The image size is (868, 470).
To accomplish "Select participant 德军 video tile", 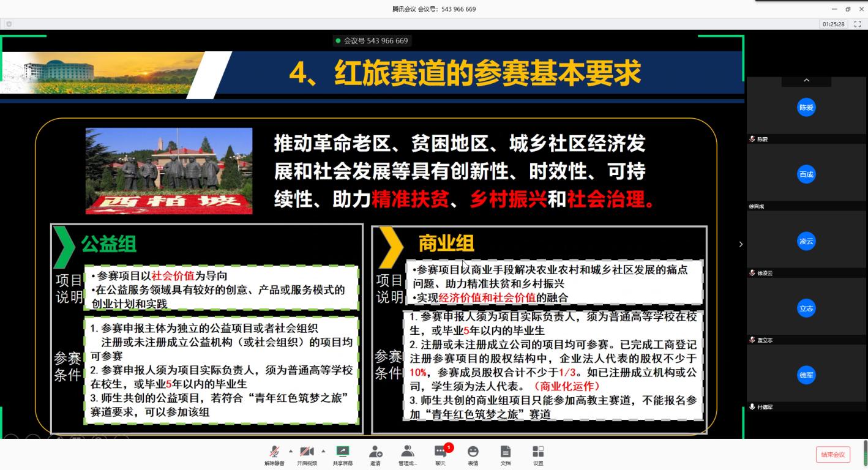I will pos(806,375).
